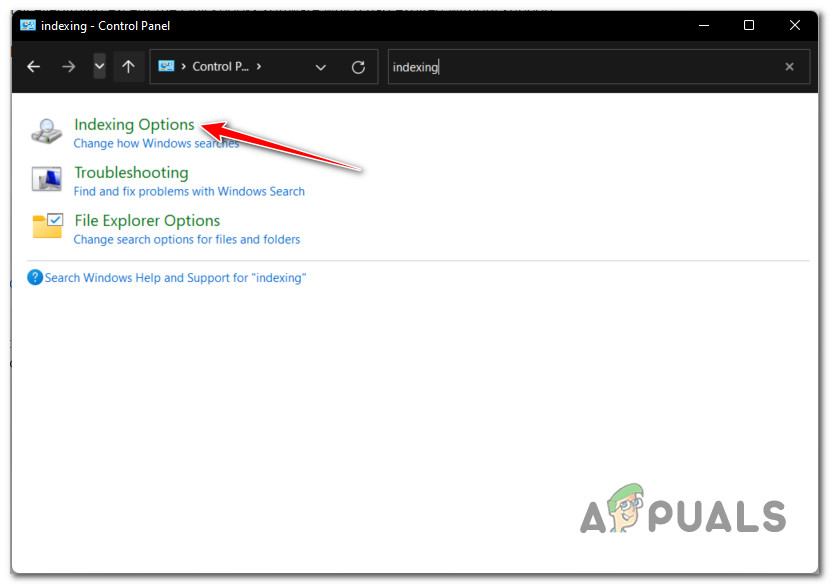Screen dimensions: 830x585
Task: Clear the search box with the X
Action: click(789, 67)
